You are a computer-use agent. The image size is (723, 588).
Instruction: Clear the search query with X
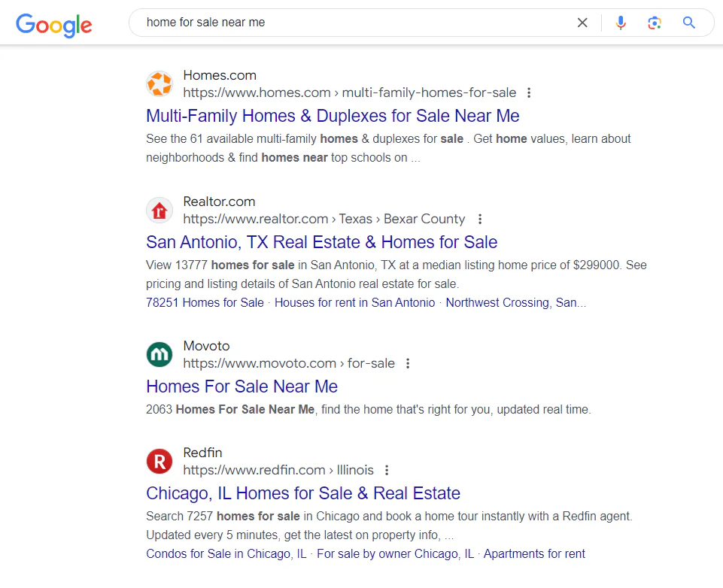[x=582, y=23]
